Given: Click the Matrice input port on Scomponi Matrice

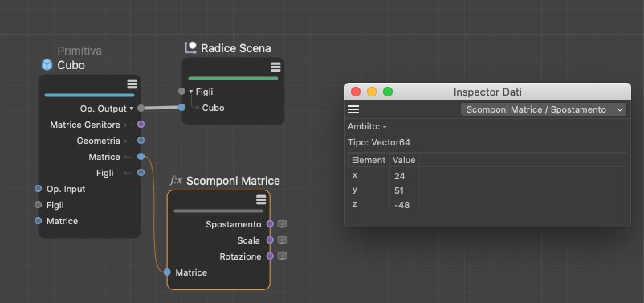Looking at the screenshot, I should coord(167,272).
